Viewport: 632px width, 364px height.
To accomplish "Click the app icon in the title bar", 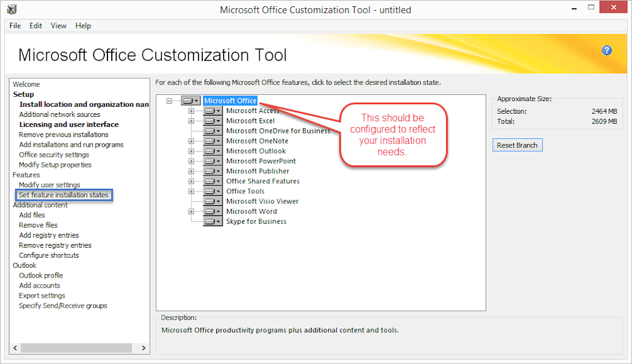I will [x=11, y=9].
